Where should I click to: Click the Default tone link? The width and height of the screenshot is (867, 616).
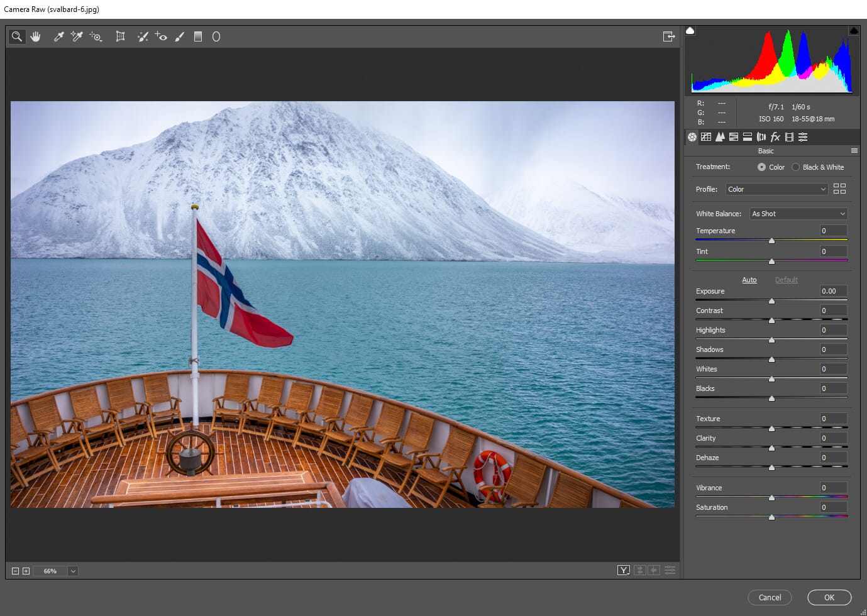click(786, 280)
